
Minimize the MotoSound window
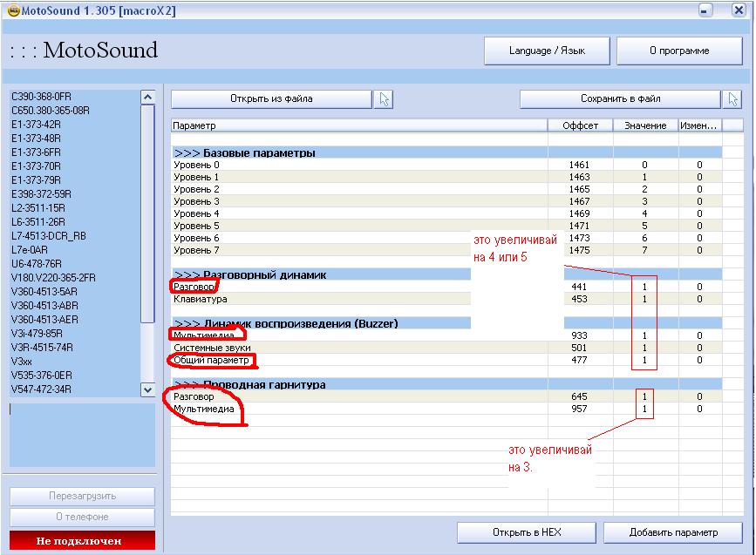(705, 10)
